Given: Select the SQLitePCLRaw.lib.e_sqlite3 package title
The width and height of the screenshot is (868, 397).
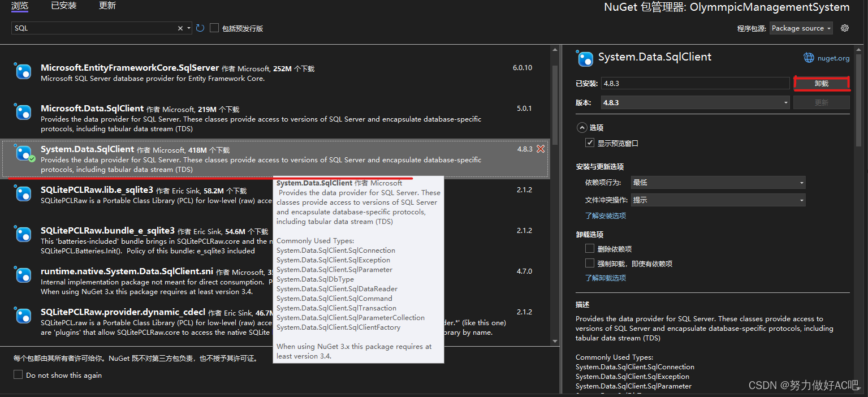Looking at the screenshot, I should click(97, 190).
